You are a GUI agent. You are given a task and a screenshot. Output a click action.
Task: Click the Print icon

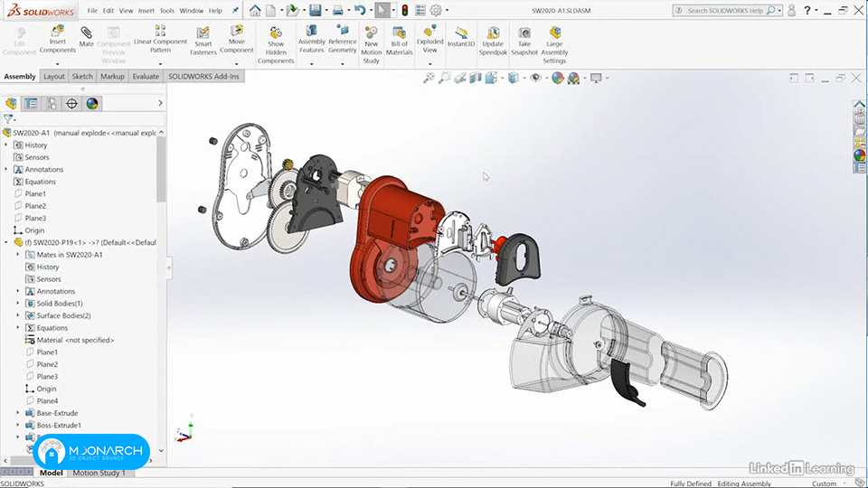click(337, 10)
